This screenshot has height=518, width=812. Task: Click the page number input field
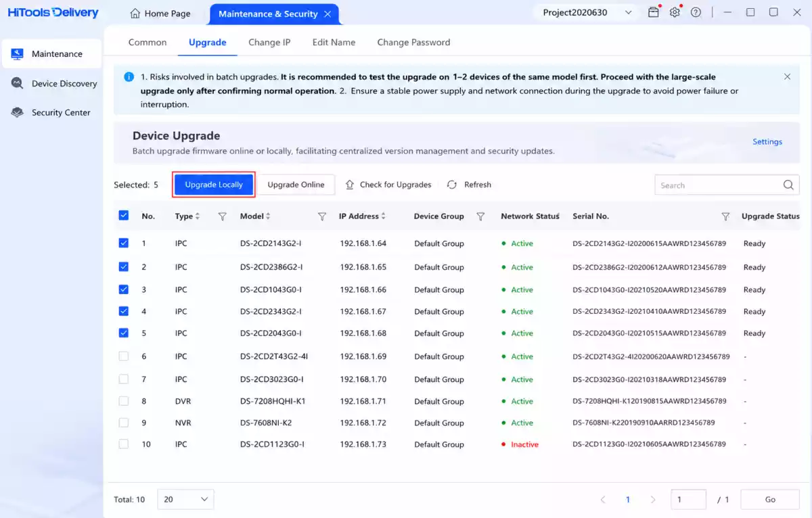coord(688,499)
